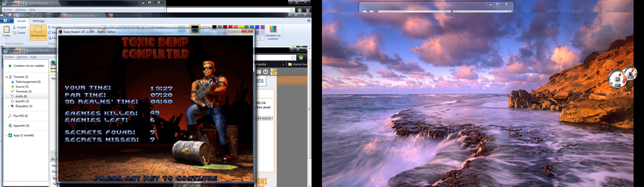
Task: Click the blue Paint help icon
Action: pos(309,21)
